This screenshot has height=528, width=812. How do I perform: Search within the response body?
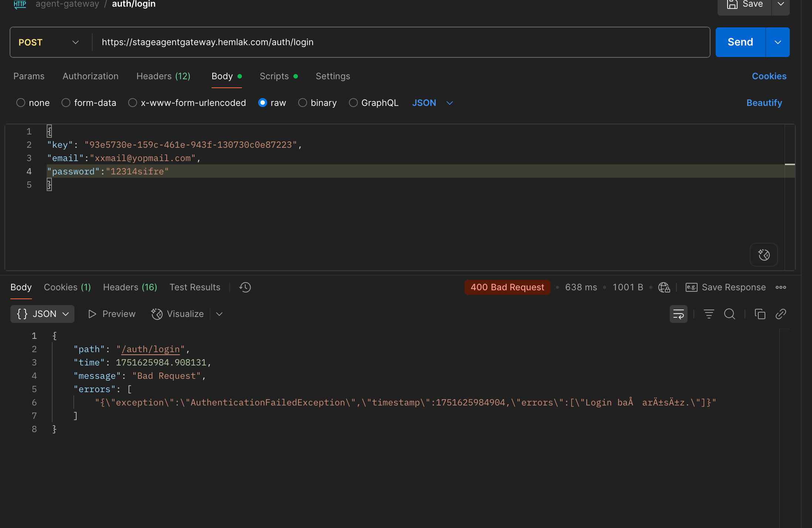coord(729,314)
